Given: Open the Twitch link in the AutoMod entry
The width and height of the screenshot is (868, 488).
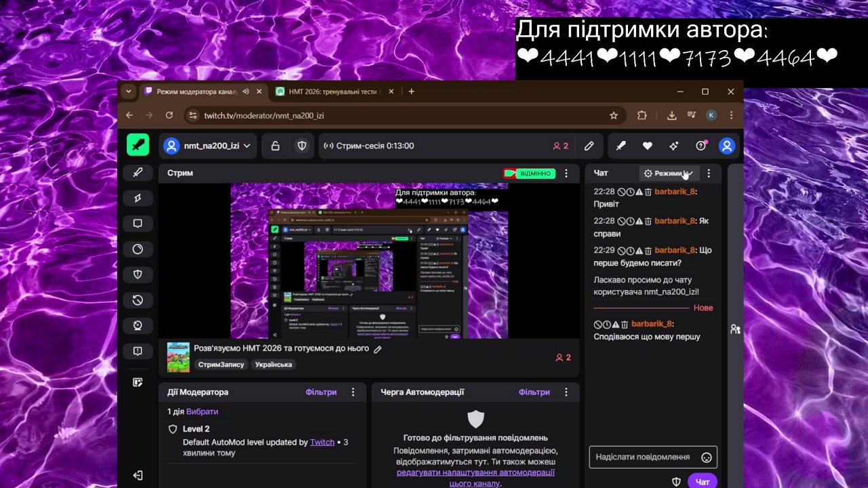Looking at the screenshot, I should (x=322, y=442).
